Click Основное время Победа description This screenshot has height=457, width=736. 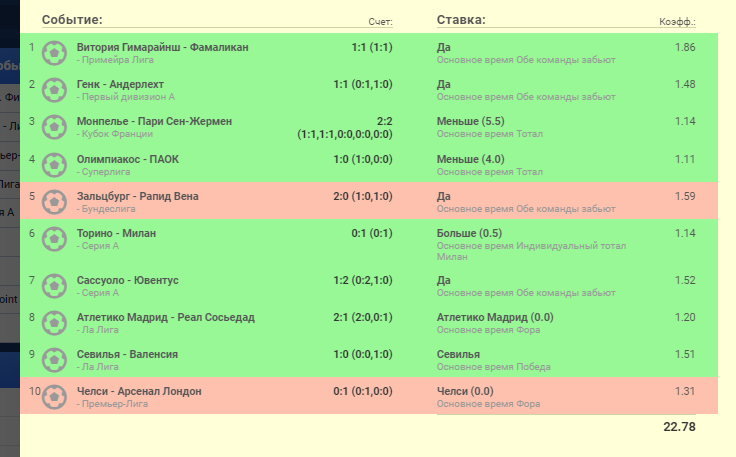[493, 367]
